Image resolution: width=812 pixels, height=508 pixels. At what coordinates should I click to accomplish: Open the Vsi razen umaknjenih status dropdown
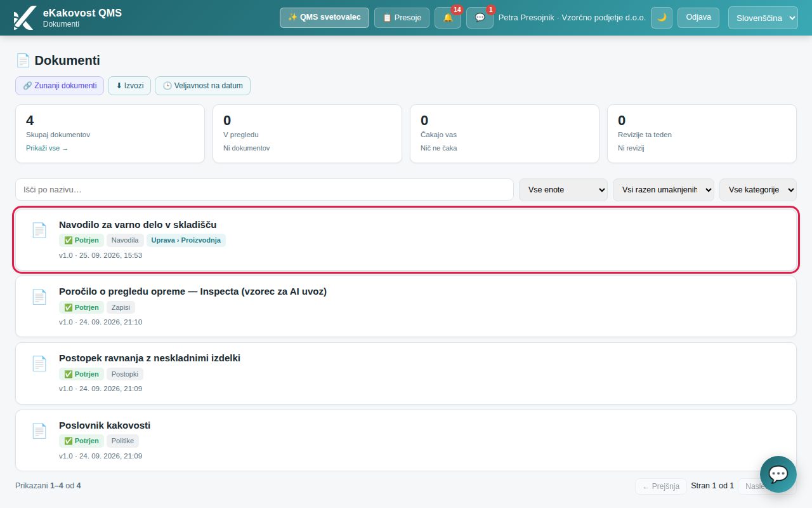tap(664, 189)
